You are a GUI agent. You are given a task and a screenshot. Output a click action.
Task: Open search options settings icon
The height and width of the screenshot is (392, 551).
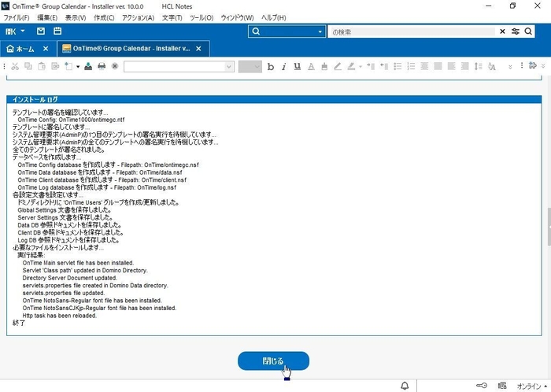pos(516,31)
